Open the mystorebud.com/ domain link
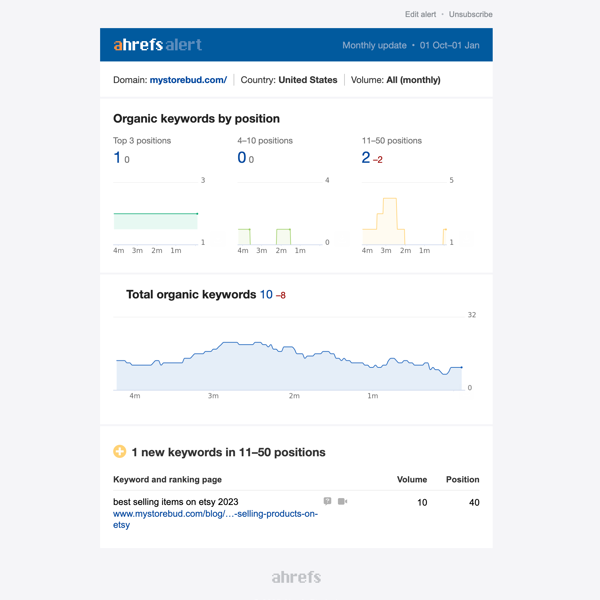The width and height of the screenshot is (600, 600). (x=188, y=80)
